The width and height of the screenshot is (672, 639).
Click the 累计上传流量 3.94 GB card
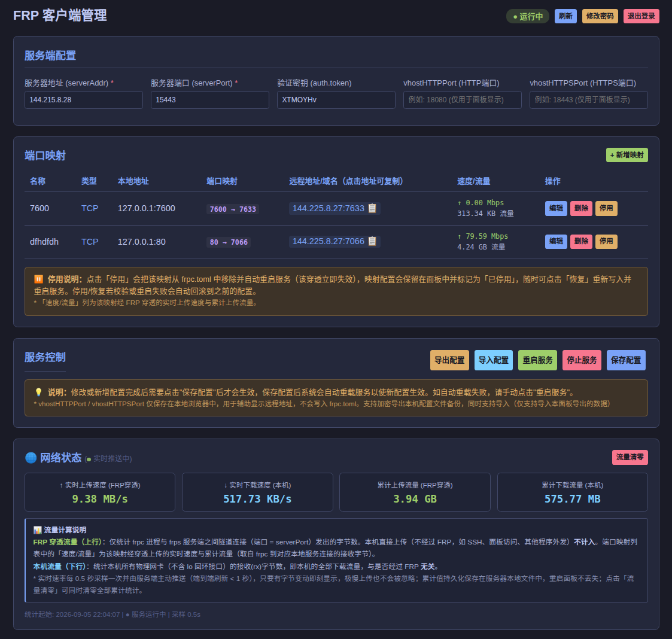(x=415, y=492)
